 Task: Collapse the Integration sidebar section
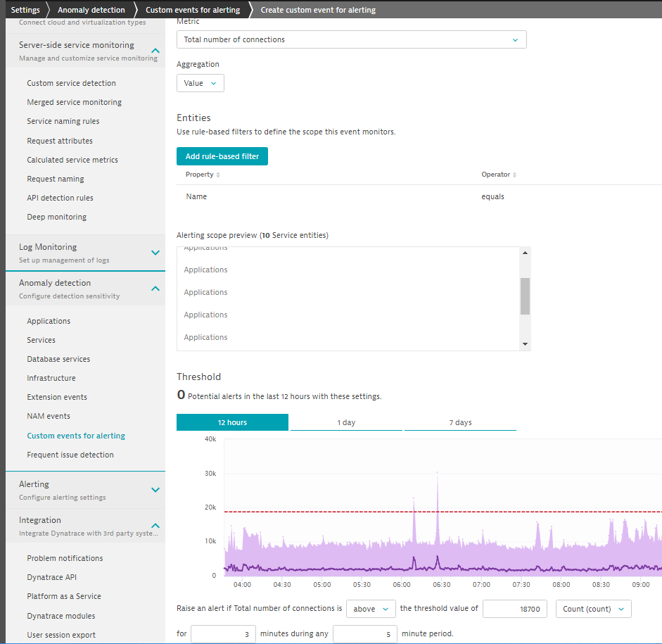155,526
